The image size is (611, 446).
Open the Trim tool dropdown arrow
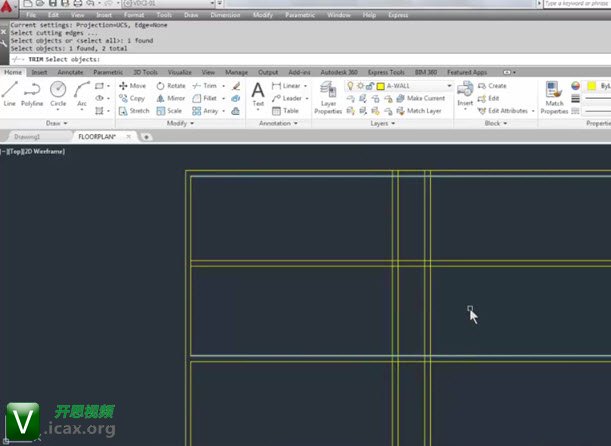224,86
